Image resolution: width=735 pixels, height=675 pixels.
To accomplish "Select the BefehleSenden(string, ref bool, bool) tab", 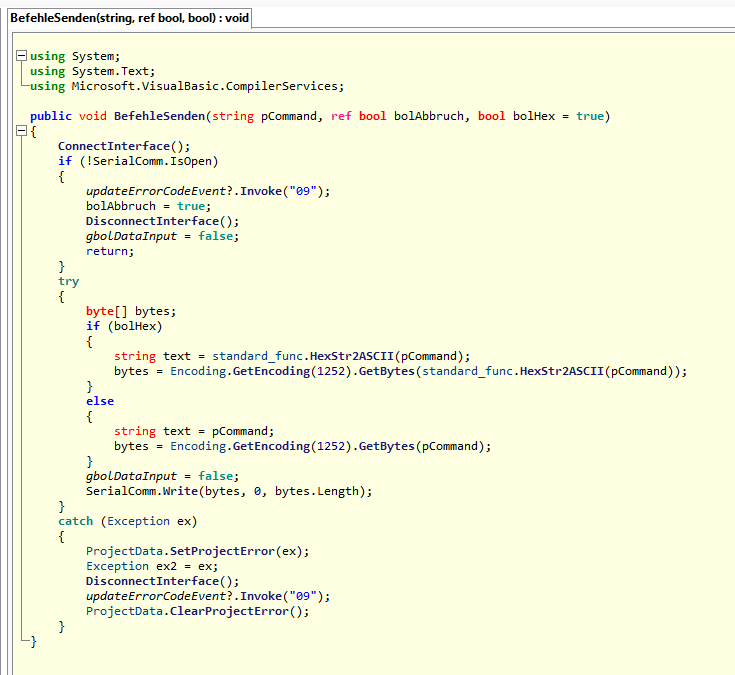I will coord(129,18).
